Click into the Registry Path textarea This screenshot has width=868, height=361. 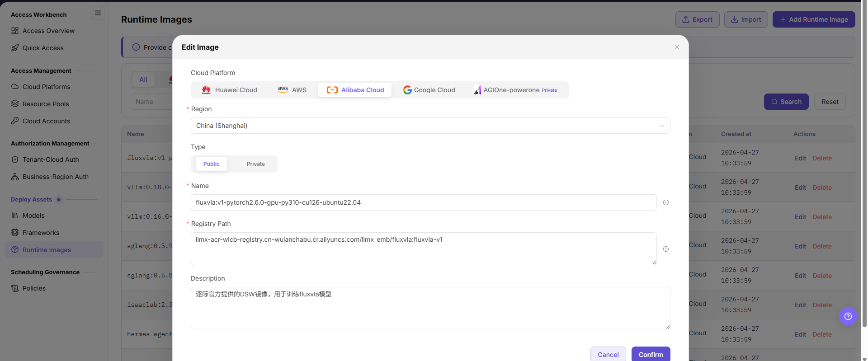pos(424,248)
